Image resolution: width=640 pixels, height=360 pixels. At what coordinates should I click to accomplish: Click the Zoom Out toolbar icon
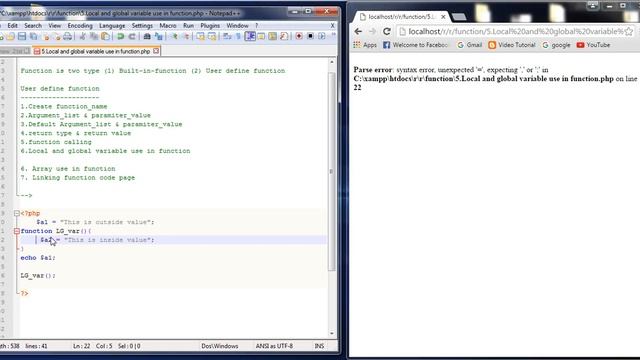point(186,37)
